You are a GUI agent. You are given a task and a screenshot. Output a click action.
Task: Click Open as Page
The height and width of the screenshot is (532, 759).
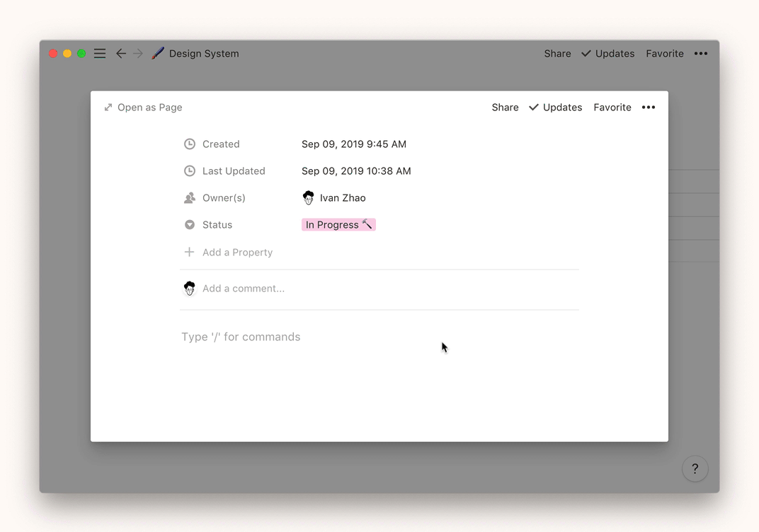pyautogui.click(x=143, y=108)
